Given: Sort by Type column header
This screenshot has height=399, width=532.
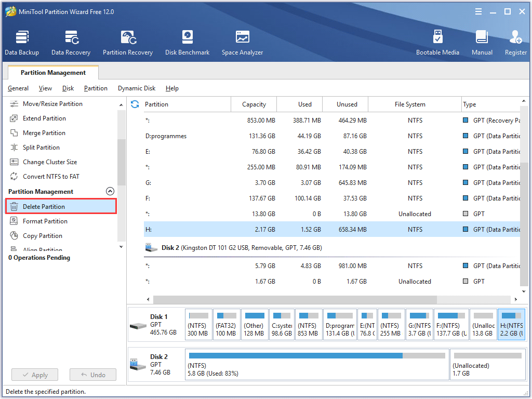Looking at the screenshot, I should point(490,104).
